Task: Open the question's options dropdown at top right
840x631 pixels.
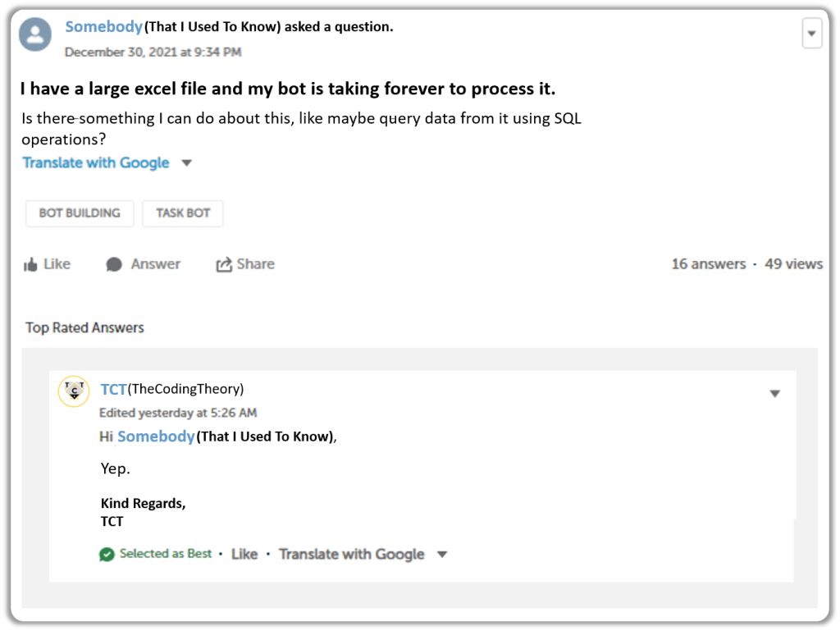Action: (x=811, y=33)
